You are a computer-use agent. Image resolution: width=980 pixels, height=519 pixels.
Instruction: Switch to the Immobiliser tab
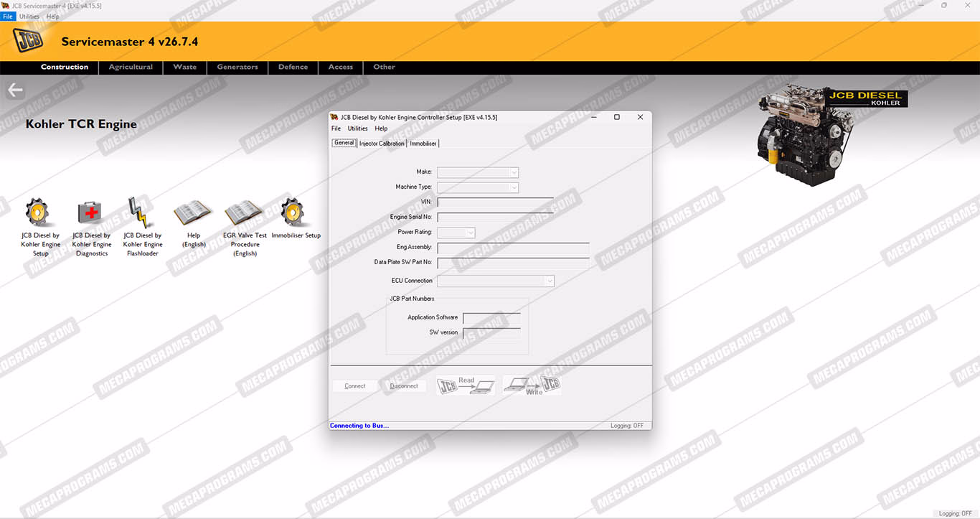(x=423, y=144)
